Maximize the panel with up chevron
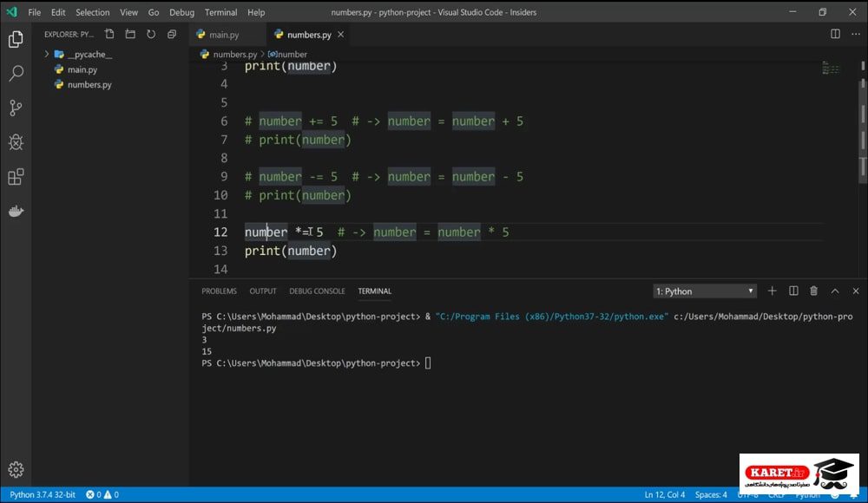Viewport: 868px width, 503px height. (x=835, y=291)
